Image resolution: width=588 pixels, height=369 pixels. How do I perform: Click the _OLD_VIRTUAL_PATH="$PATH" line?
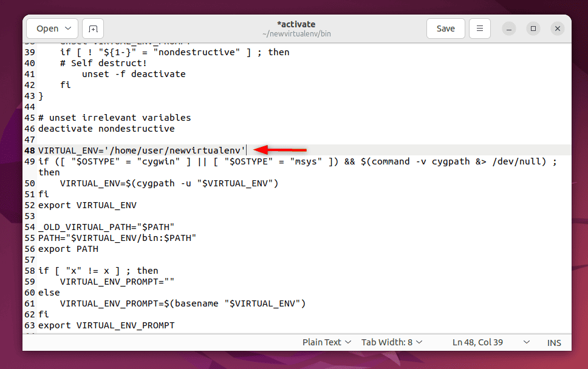click(x=106, y=228)
